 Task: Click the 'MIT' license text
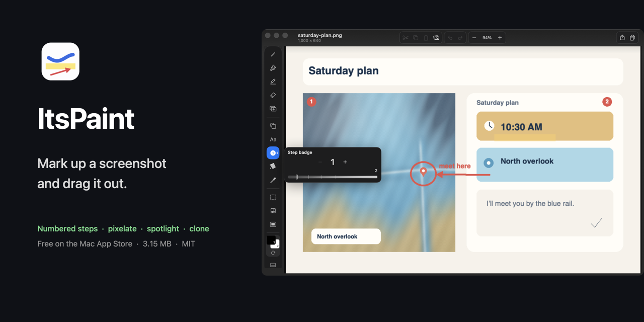pos(189,244)
